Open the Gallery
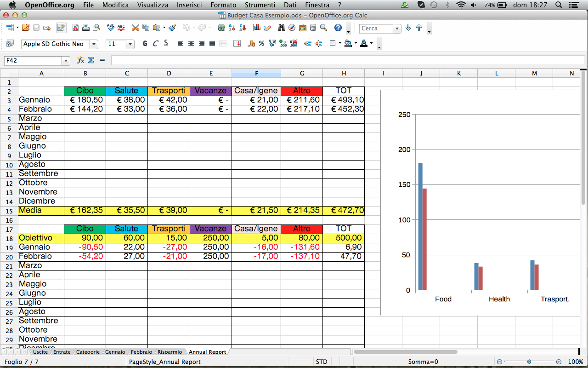588x368 pixels. [x=302, y=28]
